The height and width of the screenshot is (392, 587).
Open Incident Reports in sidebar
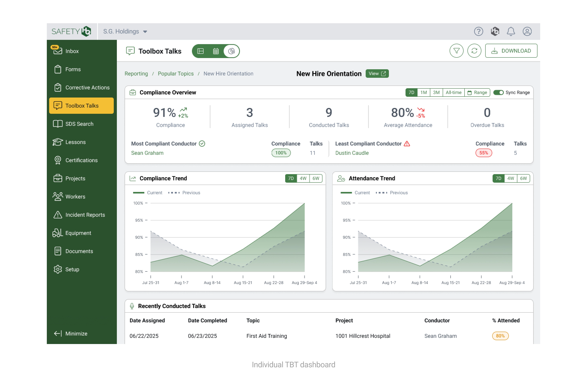[x=85, y=215]
